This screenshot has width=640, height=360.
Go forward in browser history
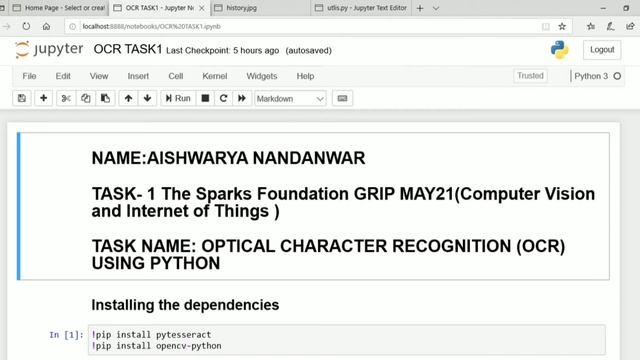click(x=7, y=27)
